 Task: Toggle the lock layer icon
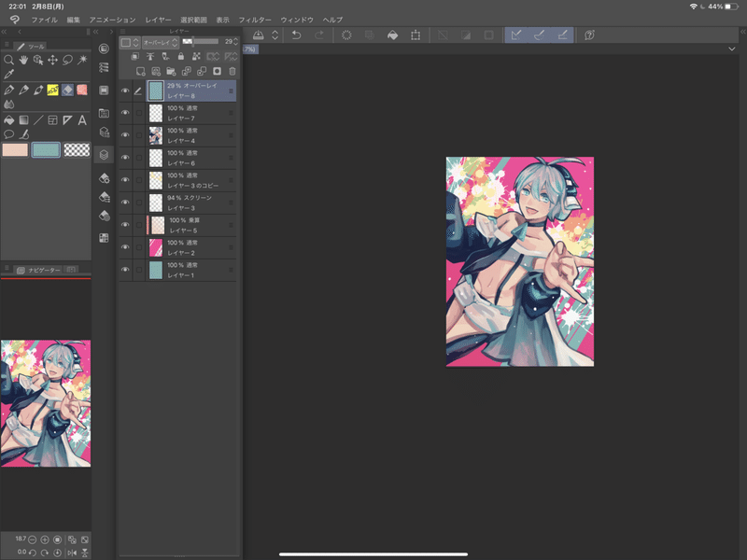click(x=180, y=57)
